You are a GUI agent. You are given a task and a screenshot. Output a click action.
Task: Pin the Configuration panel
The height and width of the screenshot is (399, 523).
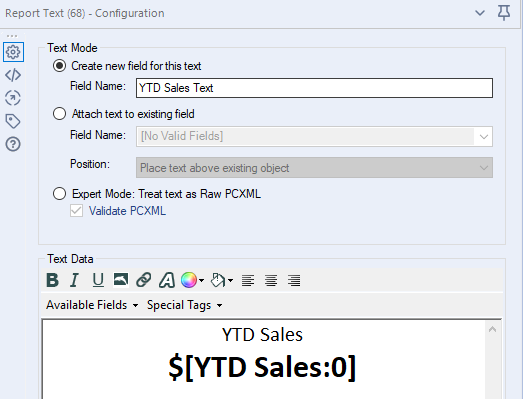click(x=504, y=13)
